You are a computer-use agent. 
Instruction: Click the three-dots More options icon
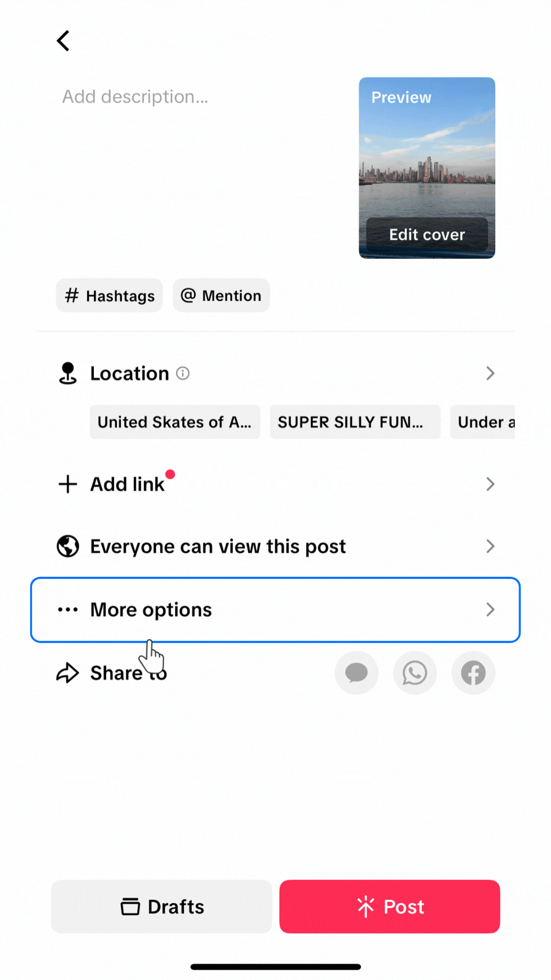[67, 609]
